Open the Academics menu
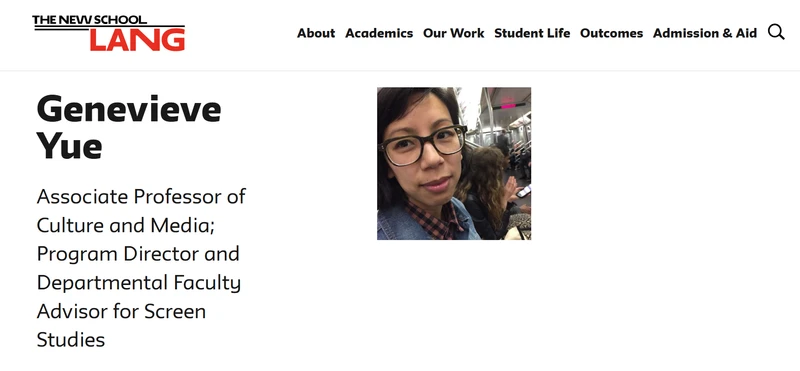Viewport: 800px width, 371px height. pos(379,33)
